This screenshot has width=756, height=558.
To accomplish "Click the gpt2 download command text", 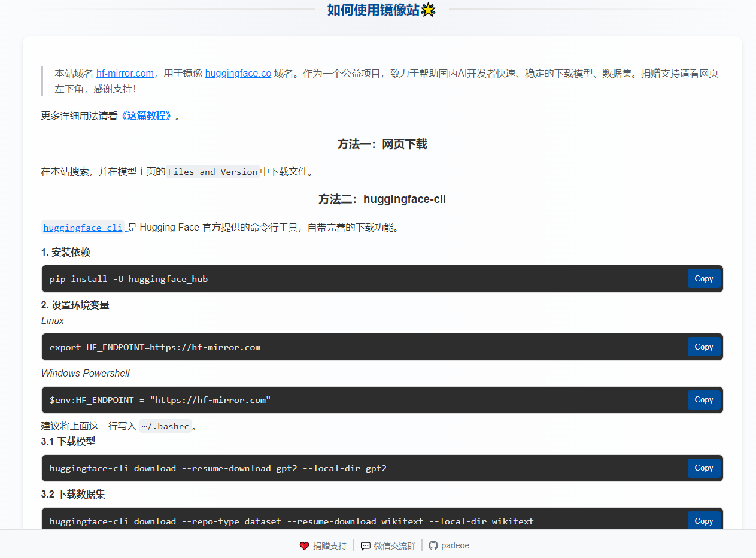I will pyautogui.click(x=218, y=468).
